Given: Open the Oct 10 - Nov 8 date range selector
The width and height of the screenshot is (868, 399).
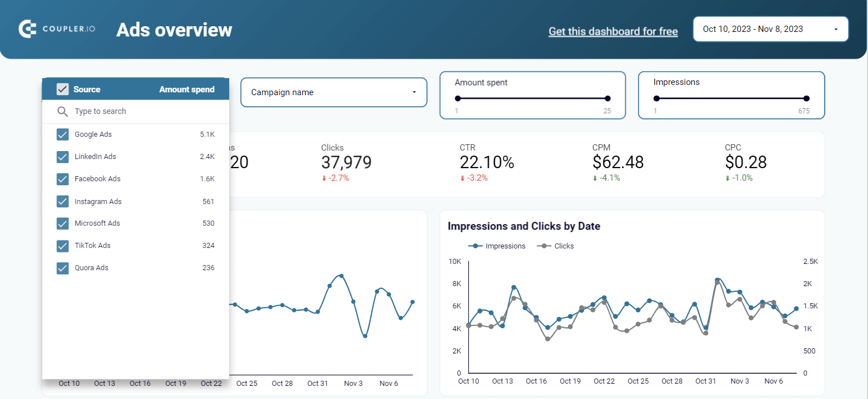Looking at the screenshot, I should click(770, 28).
